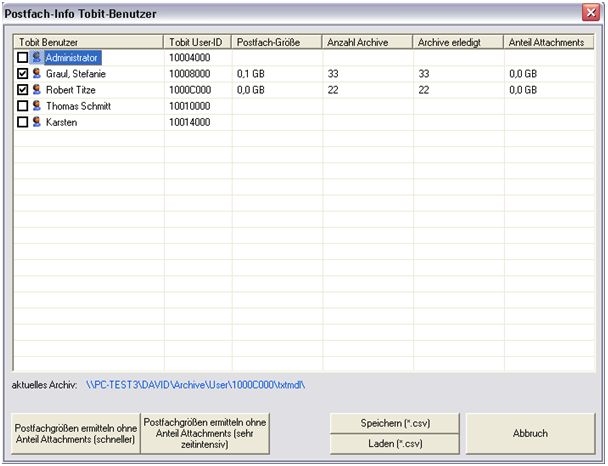Screen dimensions: 608x466
Task: Click the Abbruch button
Action: pyautogui.click(x=530, y=433)
